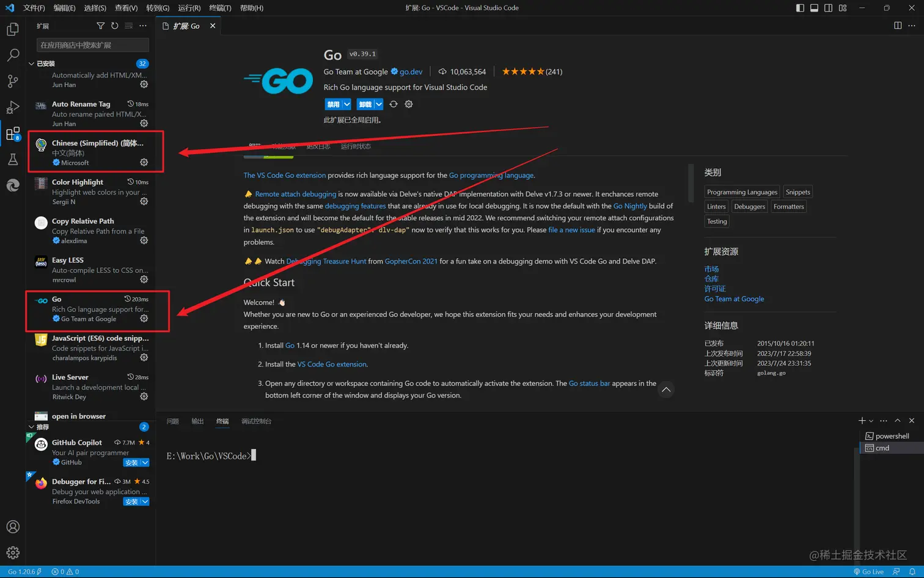924x578 pixels.
Task: Open the go.dev publisher link
Action: coord(411,72)
